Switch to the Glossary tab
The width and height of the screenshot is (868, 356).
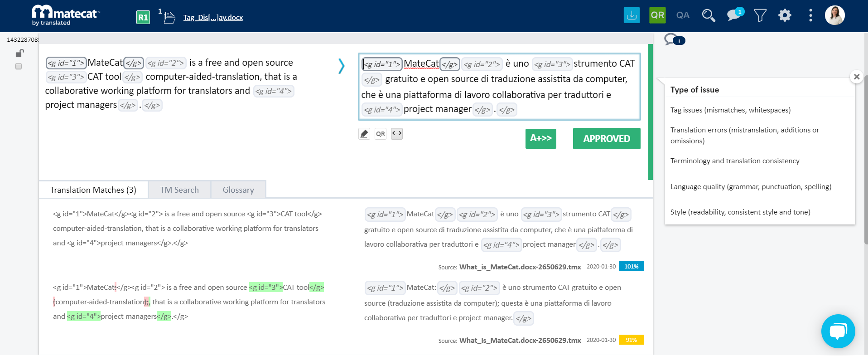[238, 190]
